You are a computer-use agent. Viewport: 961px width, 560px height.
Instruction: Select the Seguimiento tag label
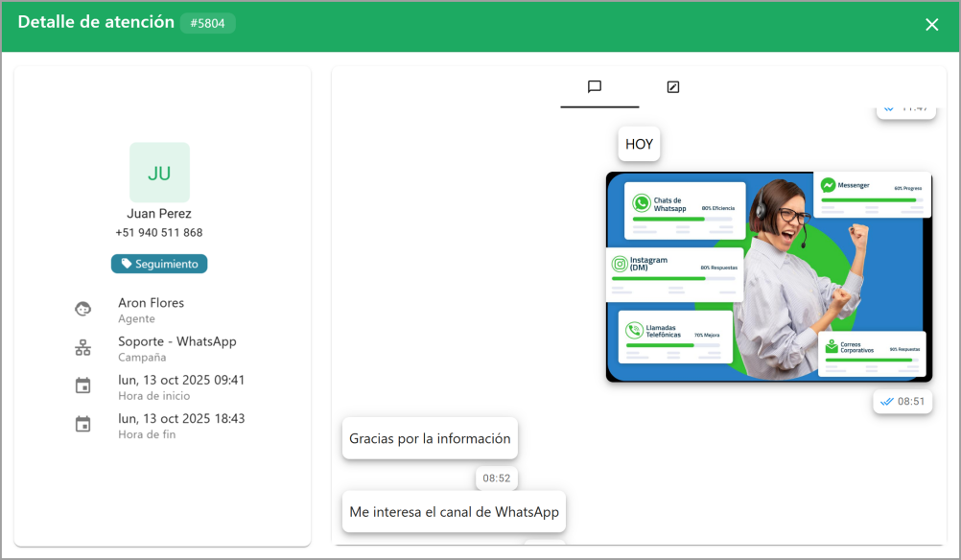pos(159,264)
